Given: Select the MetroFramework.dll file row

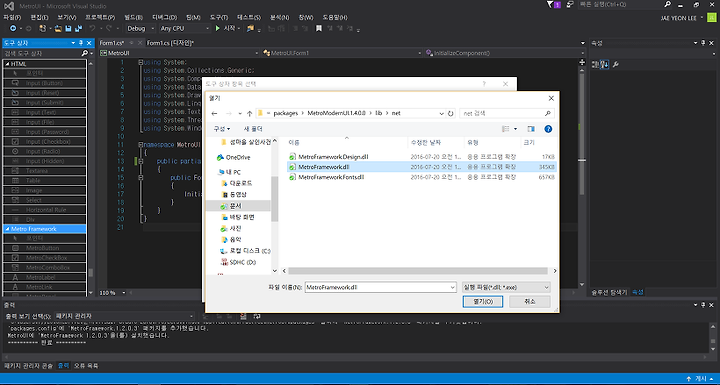Looking at the screenshot, I should point(422,167).
